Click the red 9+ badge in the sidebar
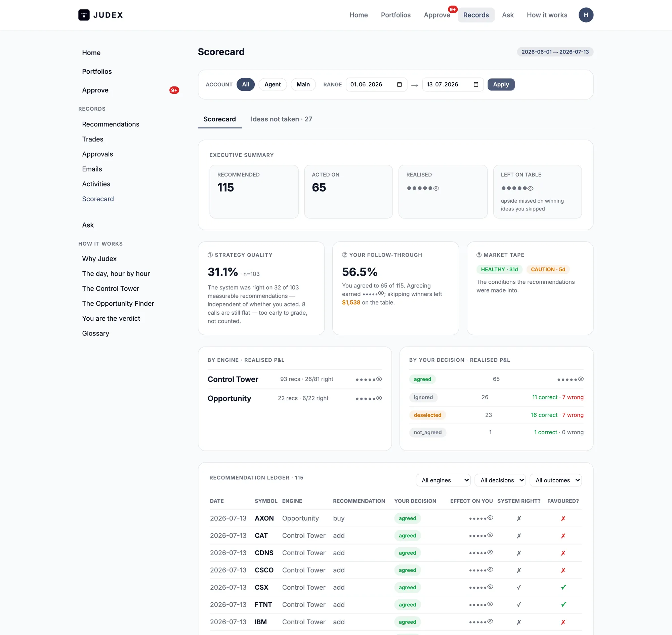The height and width of the screenshot is (635, 672). (174, 90)
